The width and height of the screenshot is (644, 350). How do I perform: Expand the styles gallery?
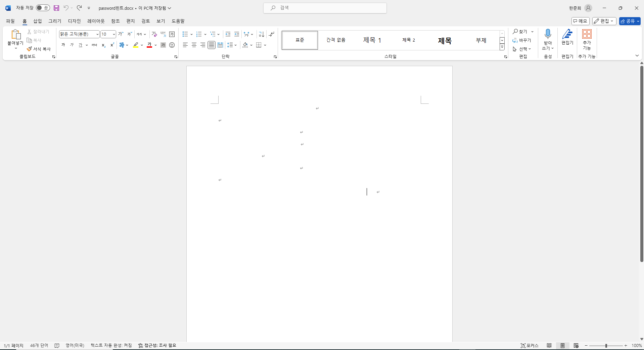tap(502, 47)
